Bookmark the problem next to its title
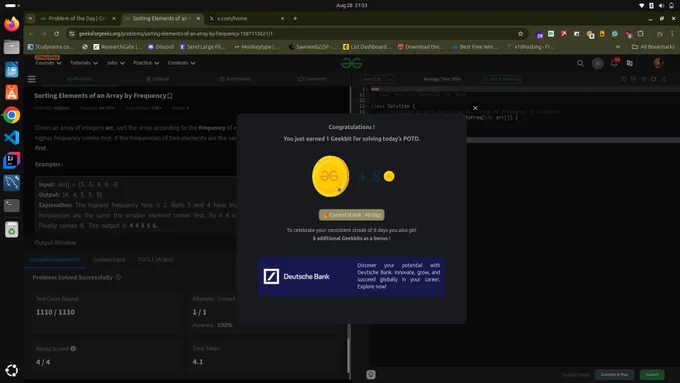The width and height of the screenshot is (680, 383). coord(170,96)
